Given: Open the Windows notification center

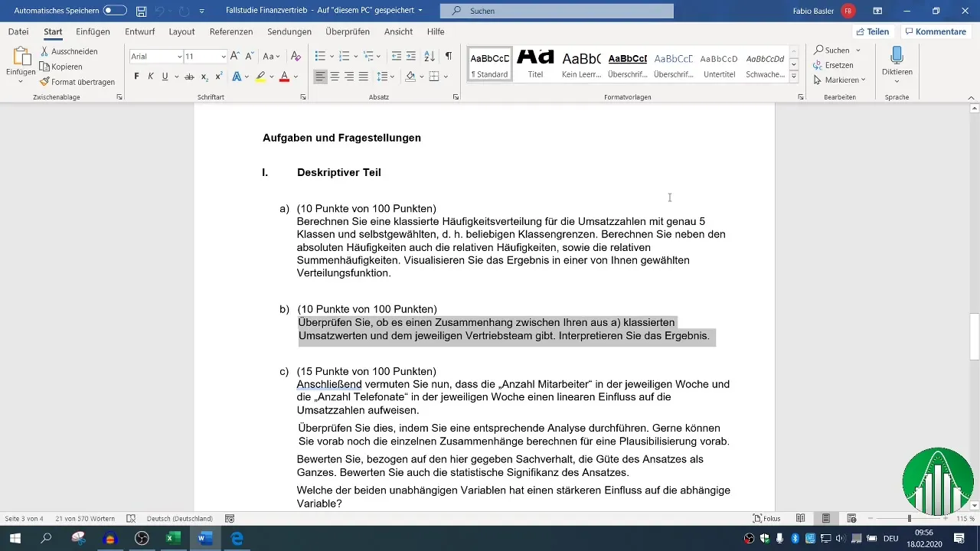Looking at the screenshot, I should (x=959, y=539).
